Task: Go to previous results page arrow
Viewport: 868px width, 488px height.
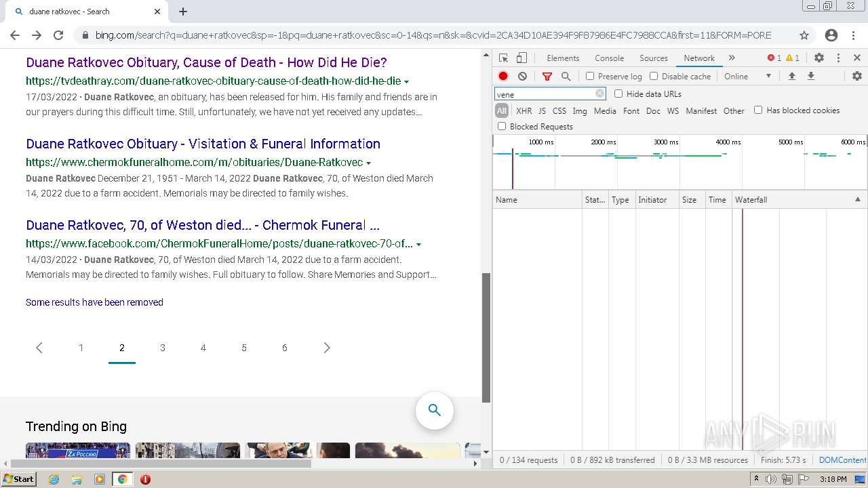Action: click(x=39, y=348)
